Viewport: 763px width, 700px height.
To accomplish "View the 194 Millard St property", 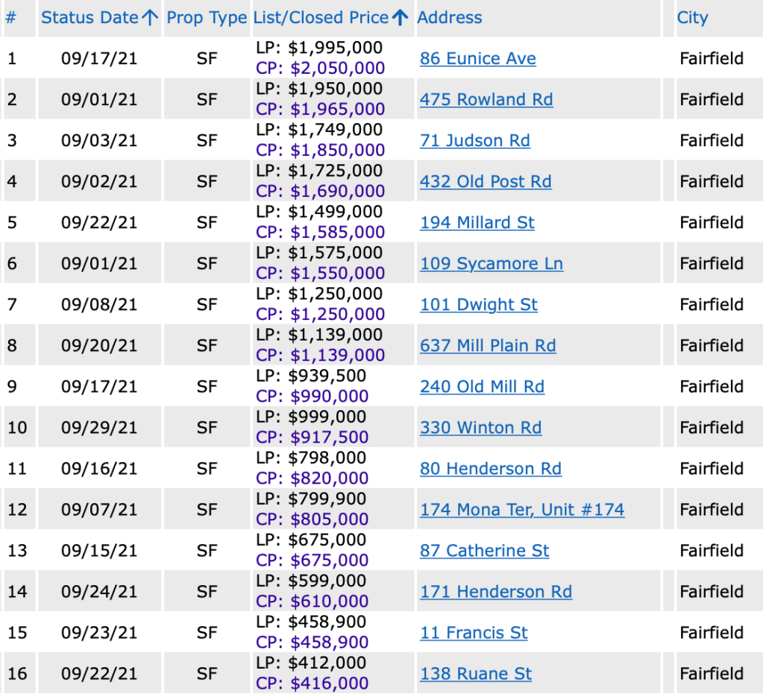I will click(477, 223).
